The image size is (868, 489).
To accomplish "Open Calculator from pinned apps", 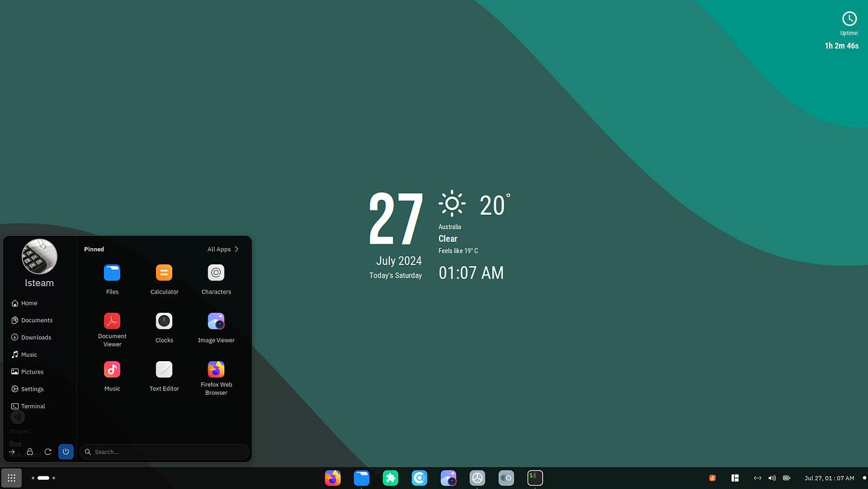I will tap(164, 273).
